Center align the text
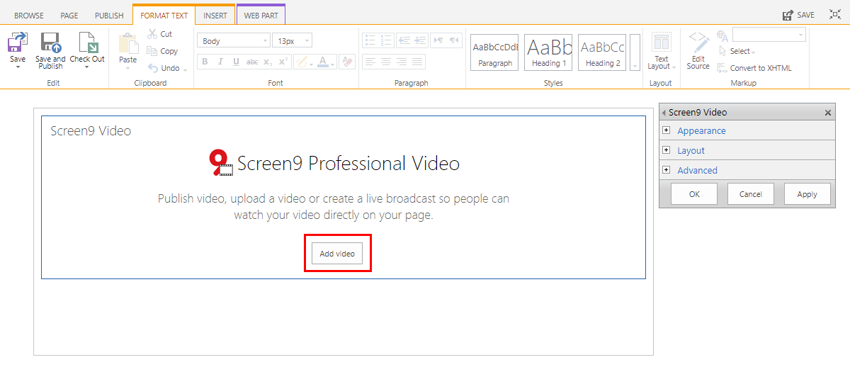Image resolution: width=850 pixels, height=372 pixels. point(386,62)
